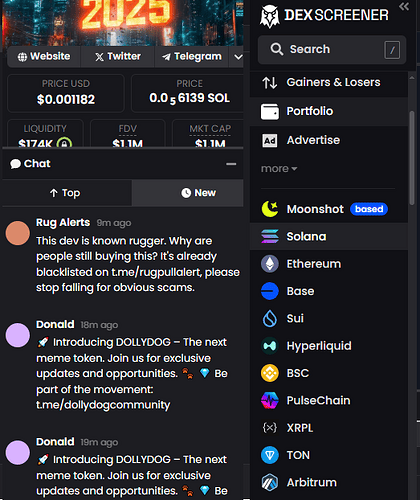
Task: Open the token Twitter link
Action: pyautogui.click(x=118, y=57)
